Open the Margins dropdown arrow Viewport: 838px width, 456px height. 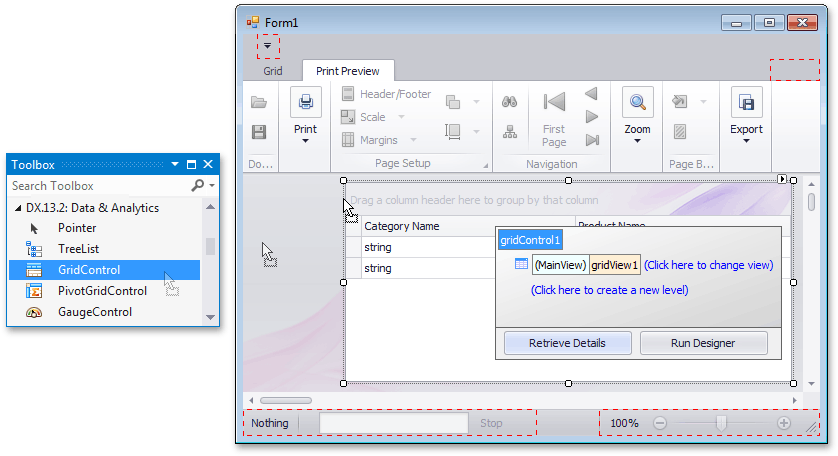(x=413, y=140)
